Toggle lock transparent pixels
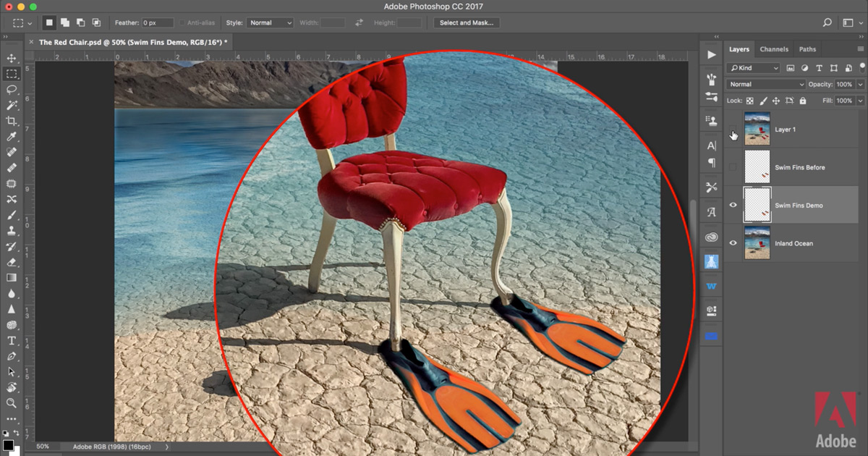The height and width of the screenshot is (456, 868). 750,101
